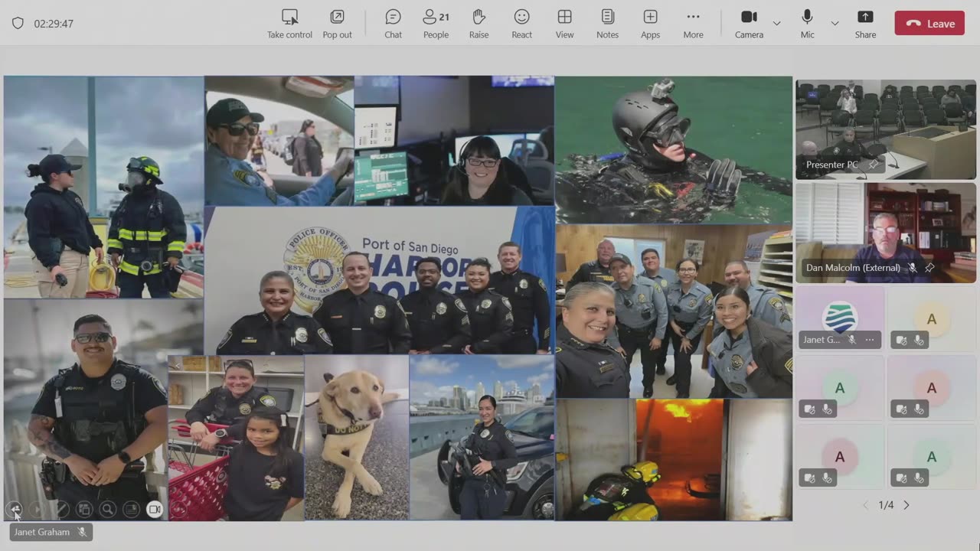The height and width of the screenshot is (551, 980).
Task: Toggle the Camera on or off
Action: pos(749,24)
